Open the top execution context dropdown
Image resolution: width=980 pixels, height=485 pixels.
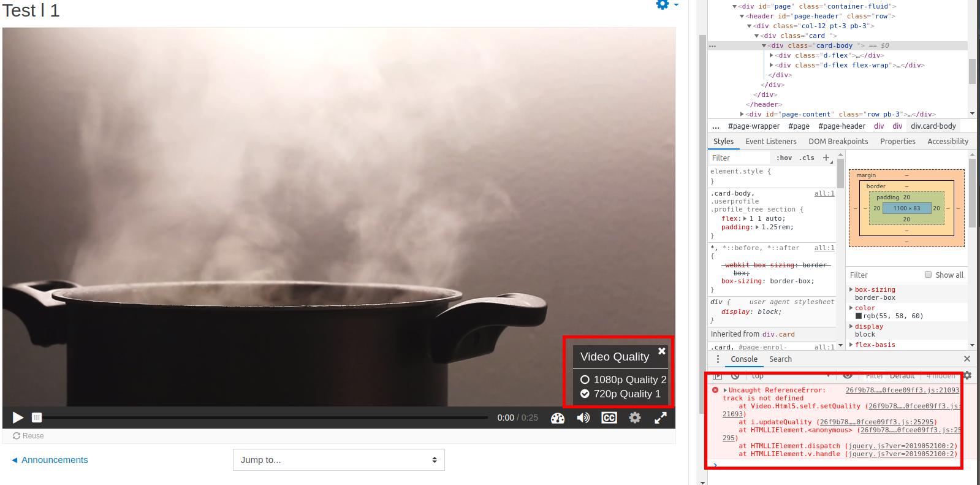point(790,375)
